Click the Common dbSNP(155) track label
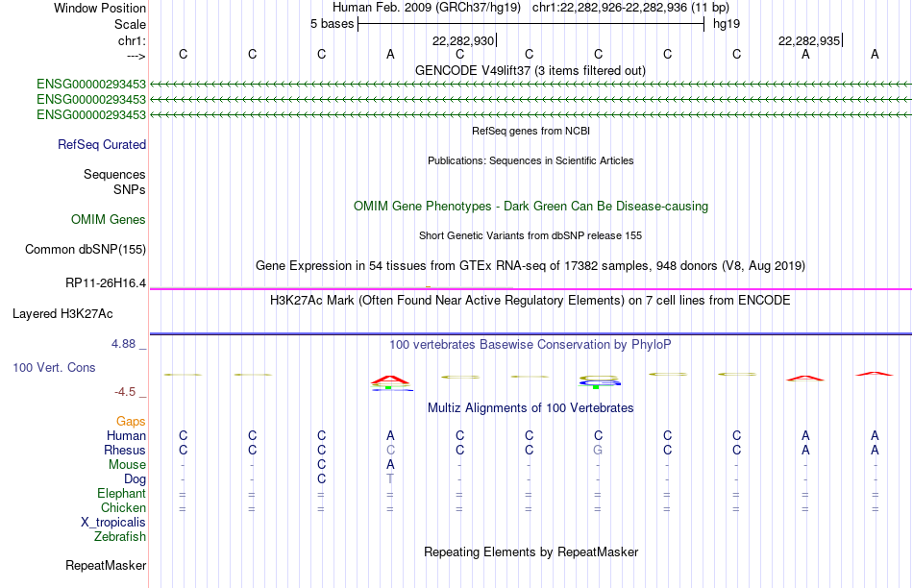Screen dimensions: 913x588 (86, 249)
